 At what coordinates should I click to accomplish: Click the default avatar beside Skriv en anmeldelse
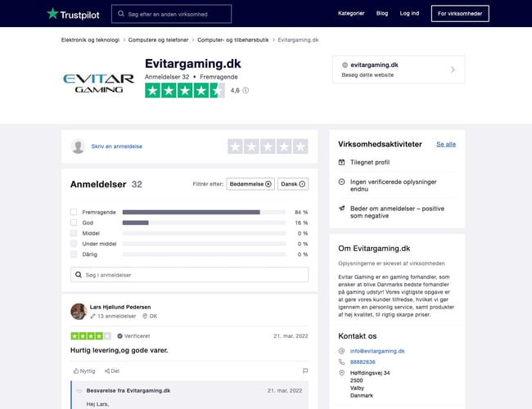click(x=78, y=146)
